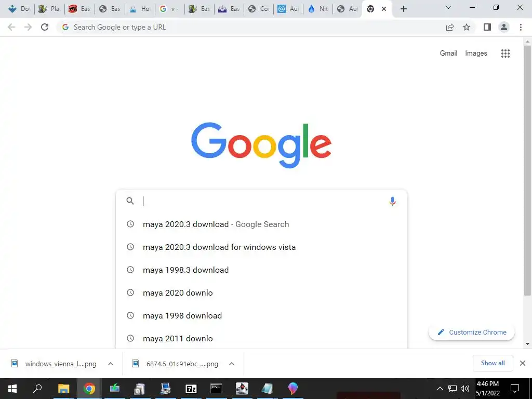The width and height of the screenshot is (532, 399).
Task: Expand options for windows_vienna download
Action: pyautogui.click(x=111, y=364)
